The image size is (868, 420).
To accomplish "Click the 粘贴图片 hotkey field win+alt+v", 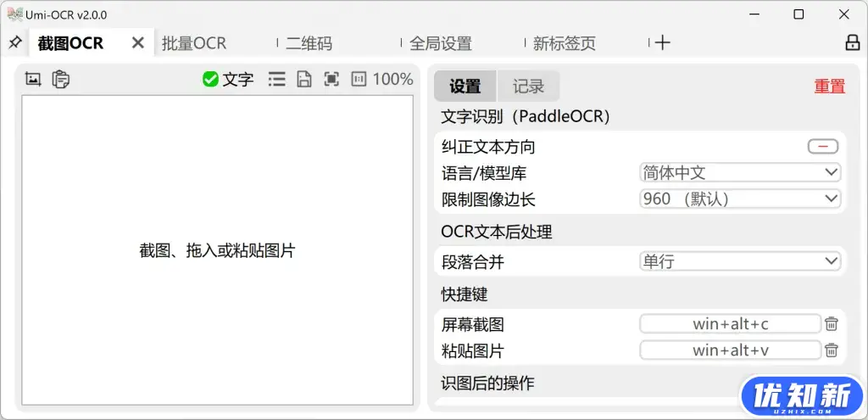I will tap(730, 350).
